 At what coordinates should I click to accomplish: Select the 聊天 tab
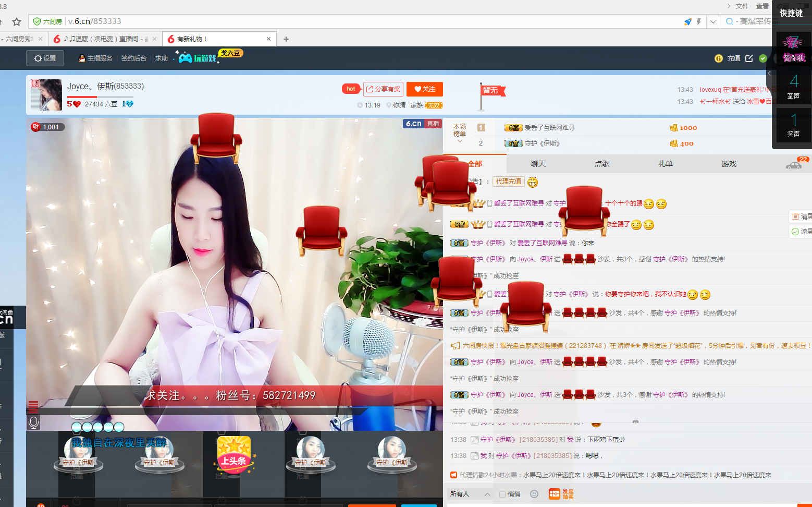coord(538,164)
